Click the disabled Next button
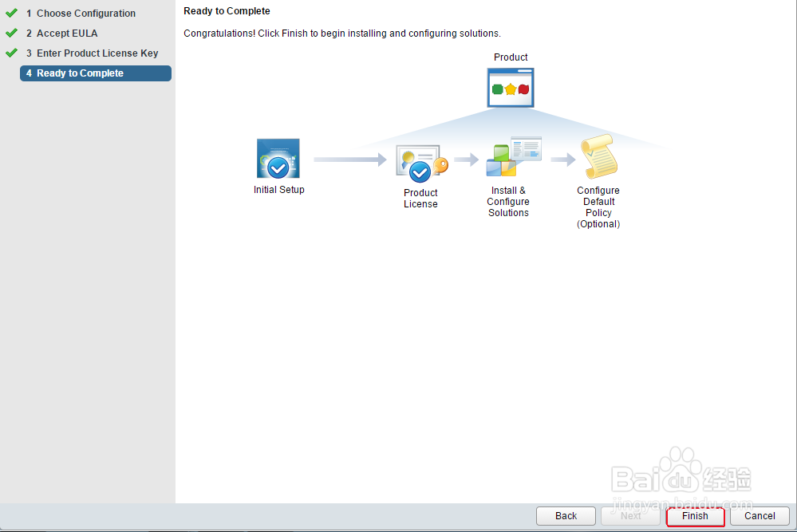The height and width of the screenshot is (532, 797). (630, 516)
